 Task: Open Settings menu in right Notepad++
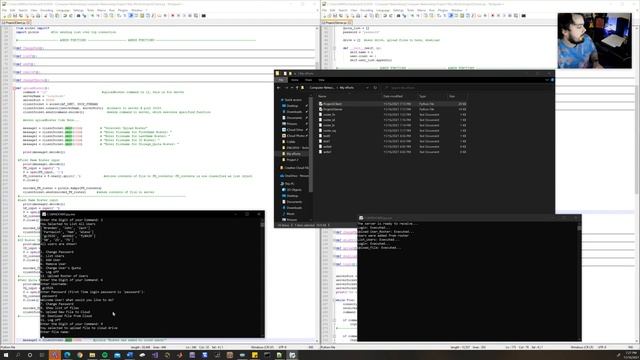(398, 10)
